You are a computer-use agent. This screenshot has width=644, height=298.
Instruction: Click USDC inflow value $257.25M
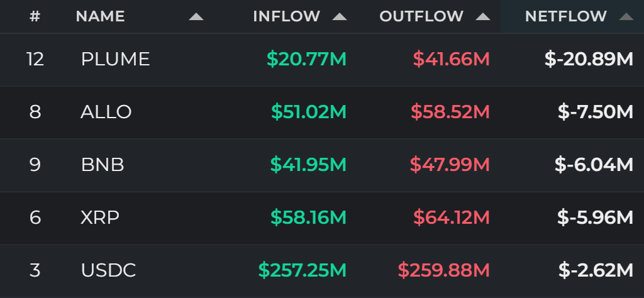[303, 270]
